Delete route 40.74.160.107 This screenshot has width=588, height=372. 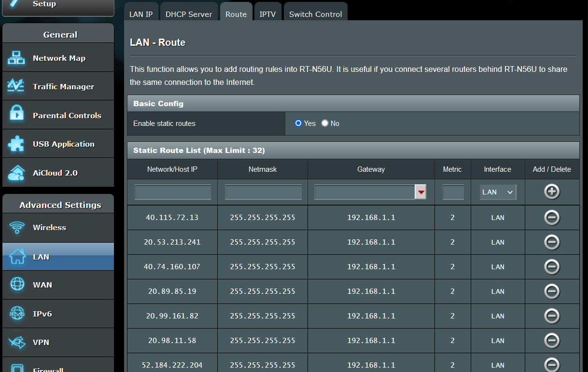coord(552,267)
